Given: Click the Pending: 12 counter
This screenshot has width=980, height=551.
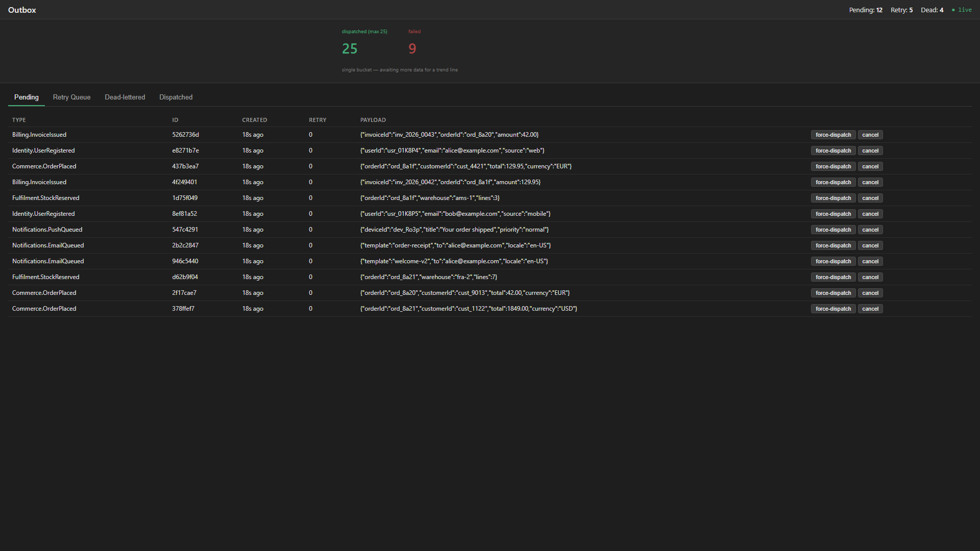Looking at the screenshot, I should click(866, 10).
